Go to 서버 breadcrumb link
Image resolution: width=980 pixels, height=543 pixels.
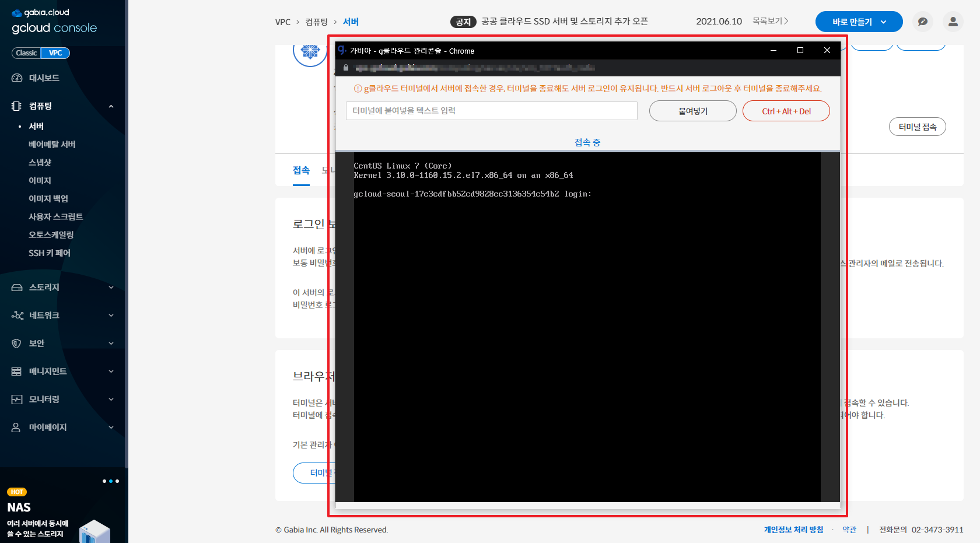point(351,22)
